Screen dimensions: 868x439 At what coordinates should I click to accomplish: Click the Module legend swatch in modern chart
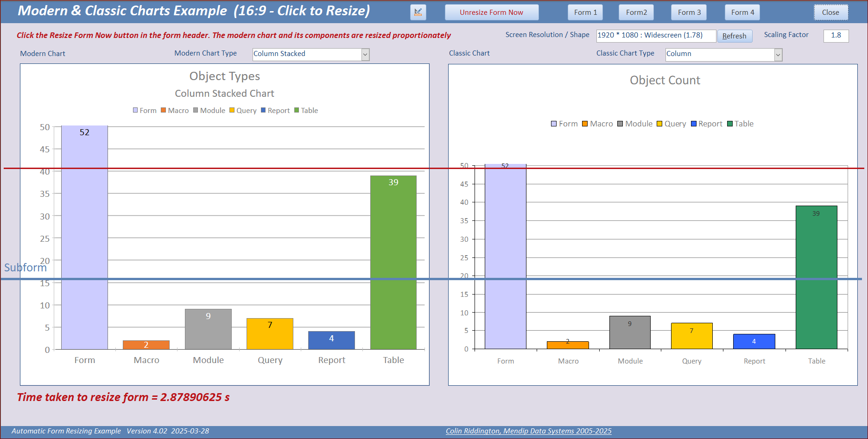tap(196, 110)
